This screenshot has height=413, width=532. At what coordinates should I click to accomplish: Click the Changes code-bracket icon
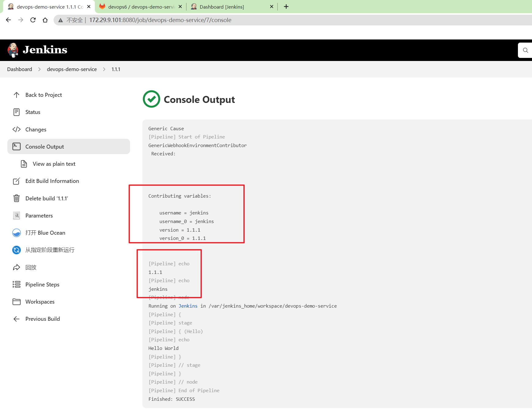tap(17, 129)
